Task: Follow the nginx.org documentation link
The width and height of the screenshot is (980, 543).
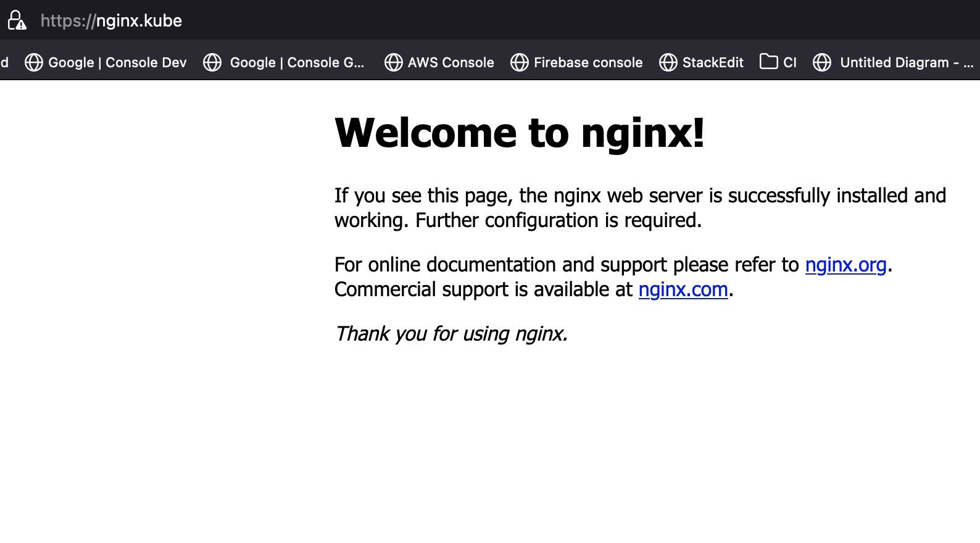Action: (845, 265)
